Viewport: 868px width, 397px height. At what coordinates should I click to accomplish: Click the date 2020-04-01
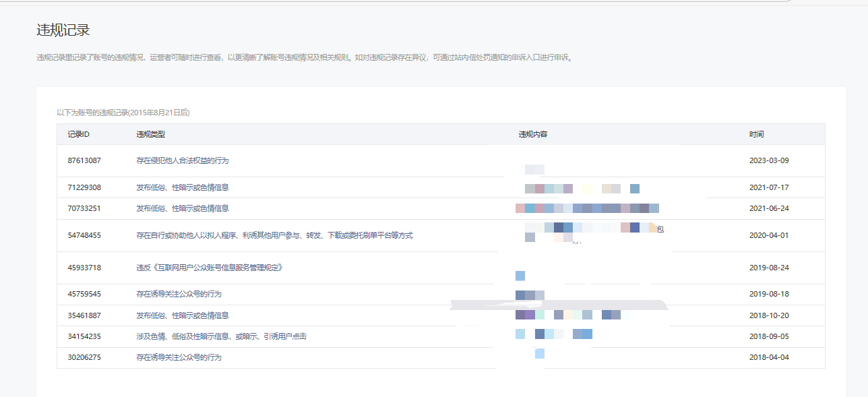tap(768, 235)
